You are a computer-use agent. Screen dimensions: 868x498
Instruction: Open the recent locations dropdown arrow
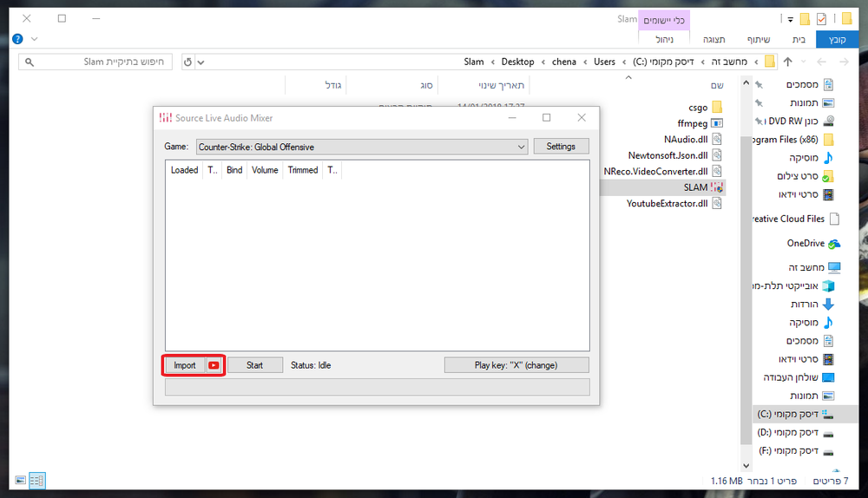tap(803, 62)
